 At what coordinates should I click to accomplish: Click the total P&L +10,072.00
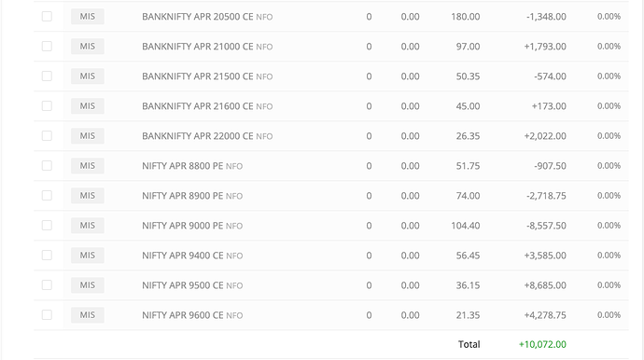542,344
